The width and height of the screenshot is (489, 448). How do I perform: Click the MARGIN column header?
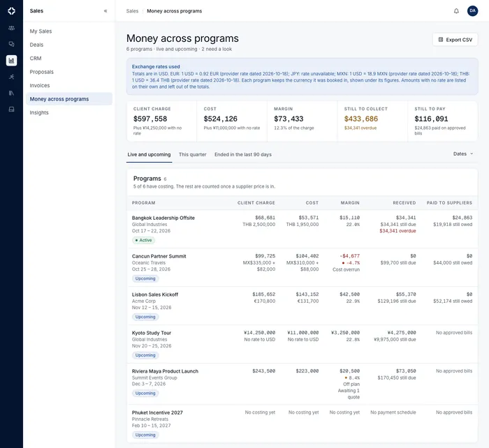[350, 203]
